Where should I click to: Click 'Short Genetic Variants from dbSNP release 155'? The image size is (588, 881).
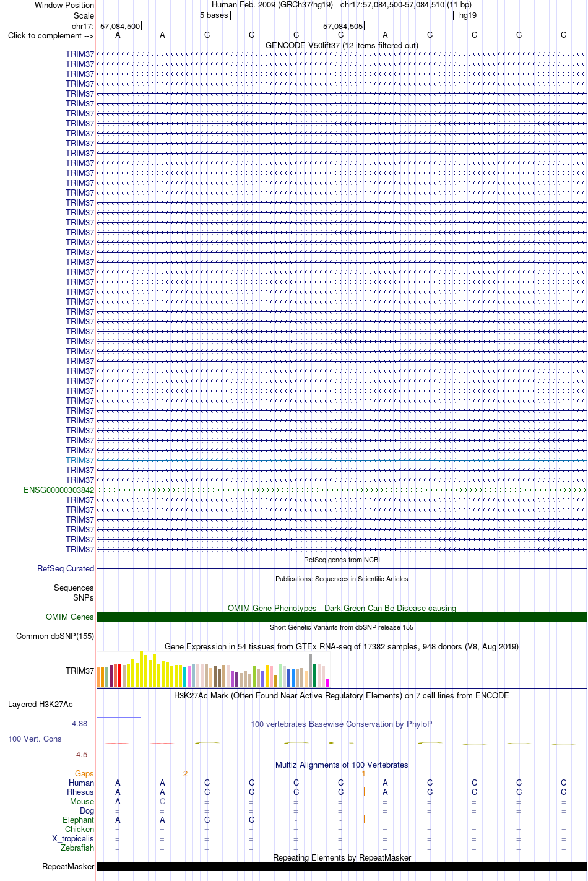point(342,627)
